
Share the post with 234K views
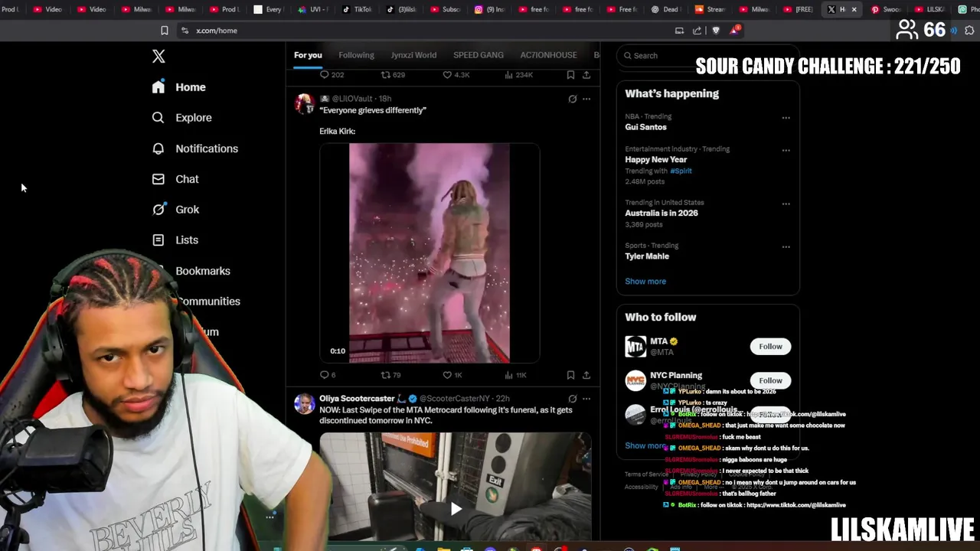[586, 75]
